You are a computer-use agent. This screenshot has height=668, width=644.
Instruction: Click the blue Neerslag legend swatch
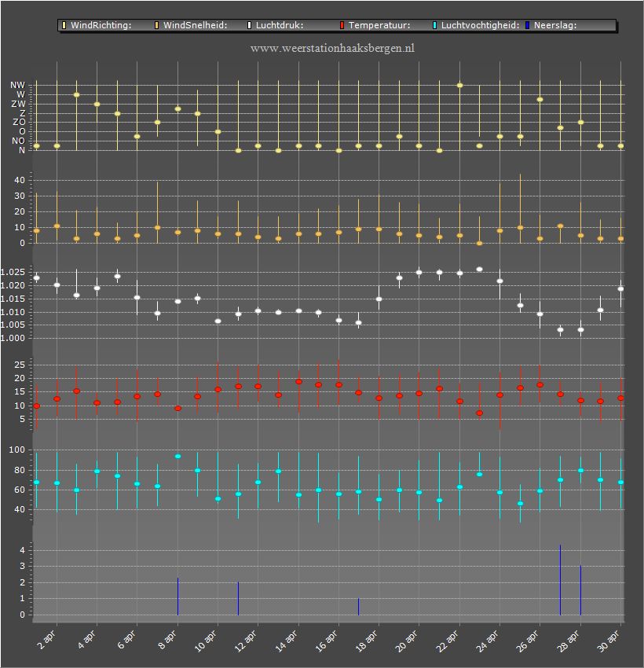(528, 25)
